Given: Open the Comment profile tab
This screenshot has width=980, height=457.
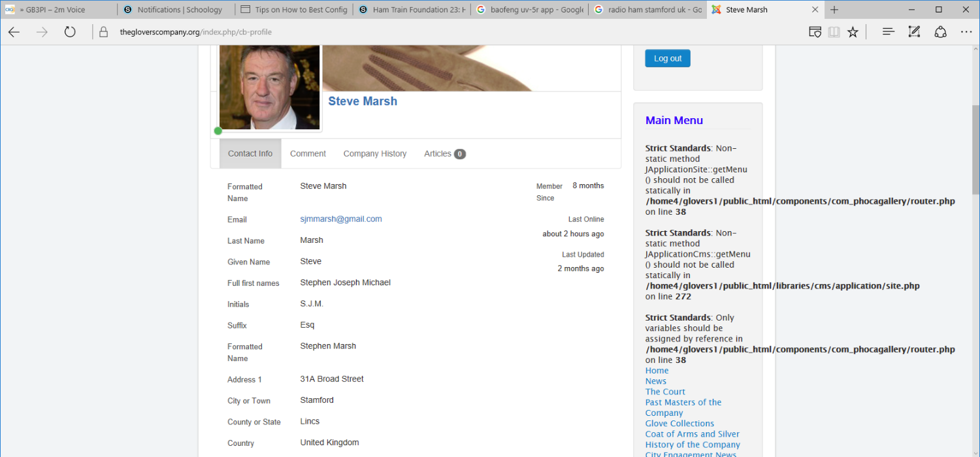Looking at the screenshot, I should pyautogui.click(x=308, y=153).
